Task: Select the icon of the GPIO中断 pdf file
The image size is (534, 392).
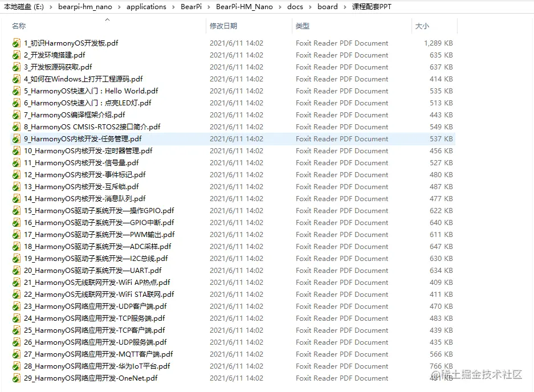Action: coord(17,222)
